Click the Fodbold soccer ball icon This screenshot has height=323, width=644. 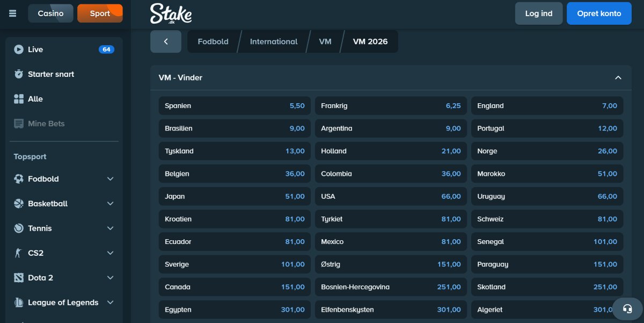(x=19, y=179)
